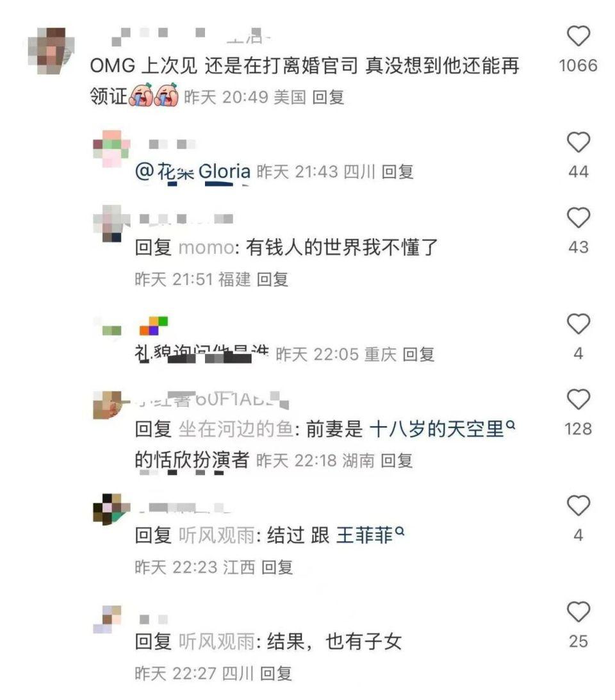This screenshot has width=615, height=700.
Task: Reply to the 重庆 comment at 22:05
Action: point(418,354)
